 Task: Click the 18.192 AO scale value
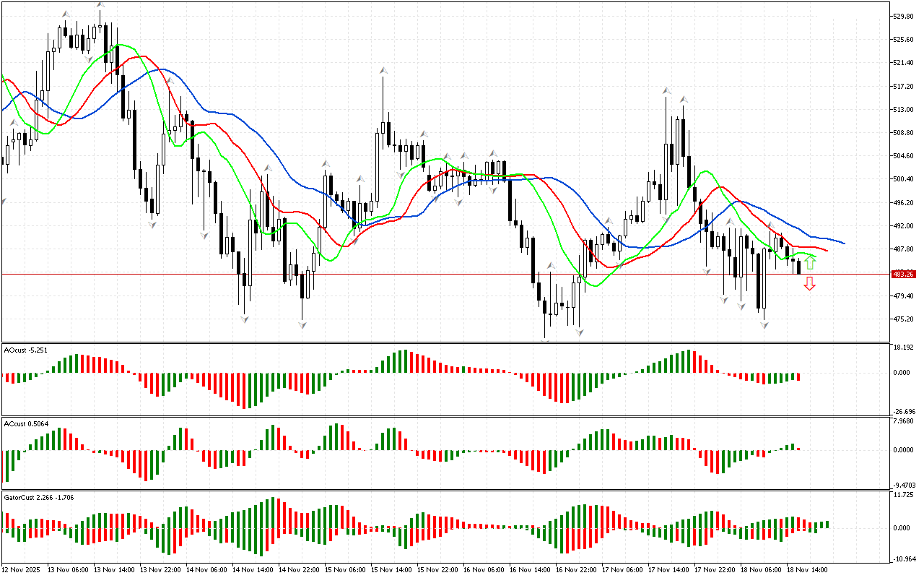pyautogui.click(x=903, y=348)
